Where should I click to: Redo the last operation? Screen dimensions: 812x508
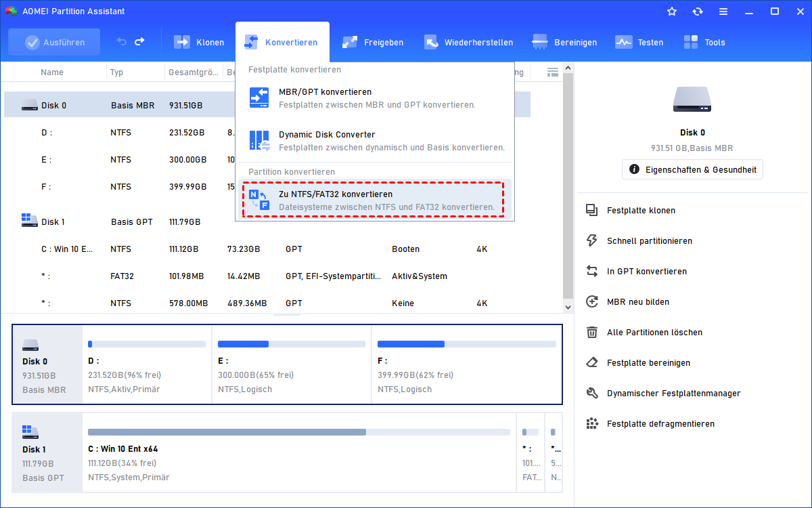pyautogui.click(x=139, y=42)
